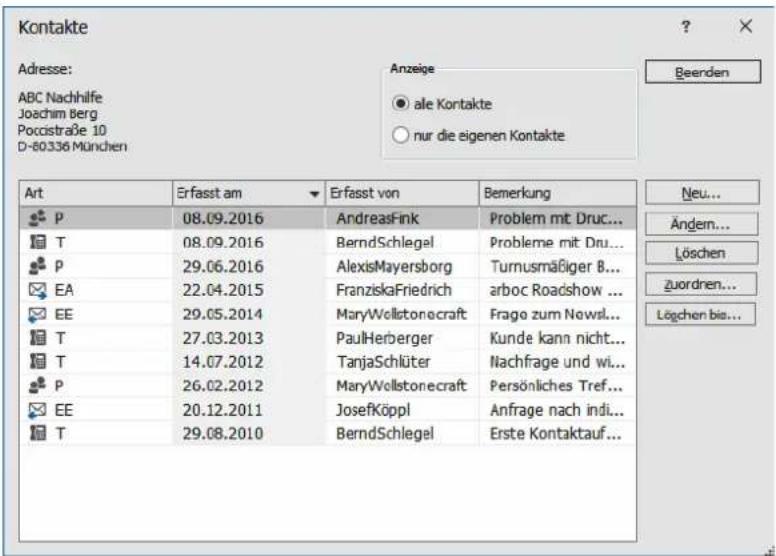Click the remark 'Turnusmäßiger B...'
776x556 pixels.
click(x=555, y=267)
